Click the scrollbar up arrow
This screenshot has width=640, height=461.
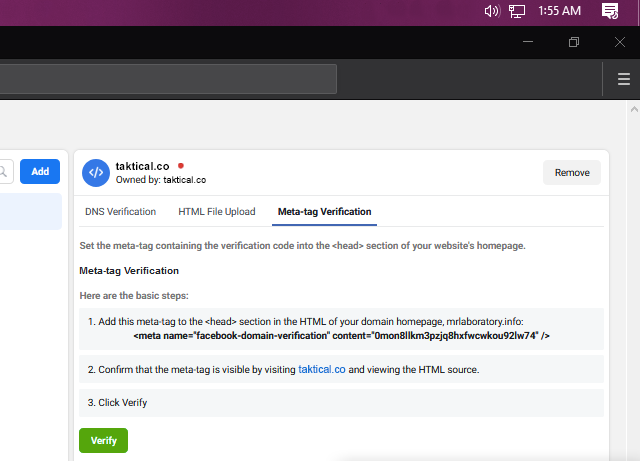click(634, 109)
